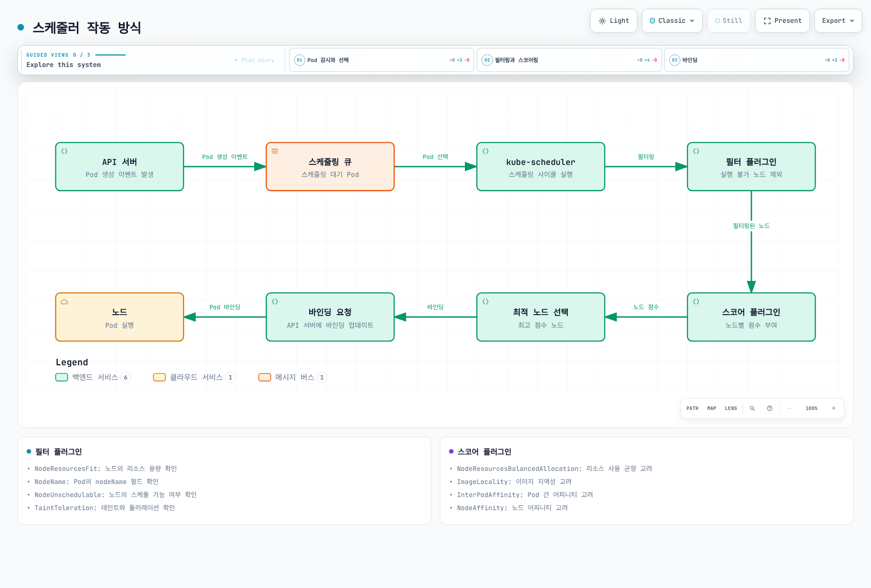Click code icon on 필터 플러그인 node

click(x=696, y=151)
